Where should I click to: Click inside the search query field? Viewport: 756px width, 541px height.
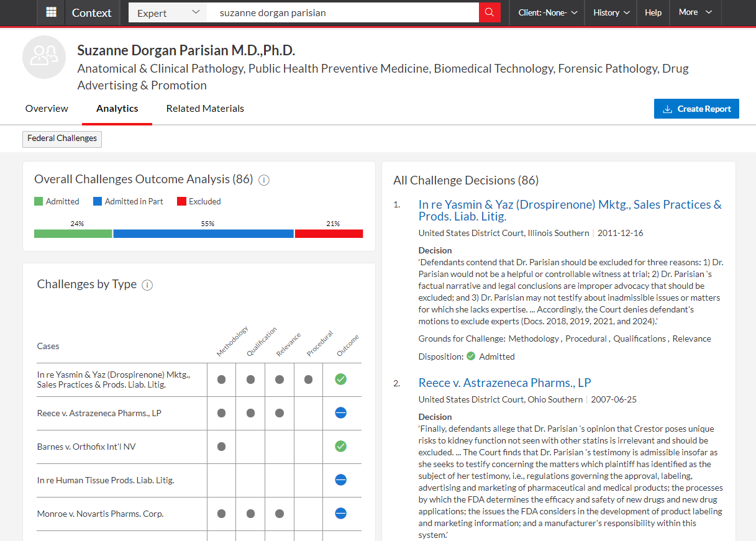(343, 12)
